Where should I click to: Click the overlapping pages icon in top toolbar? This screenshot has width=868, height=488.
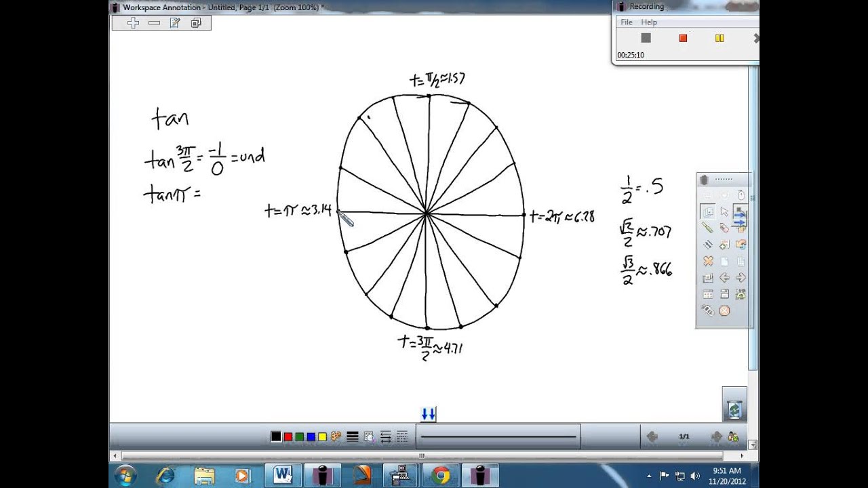[x=196, y=23]
